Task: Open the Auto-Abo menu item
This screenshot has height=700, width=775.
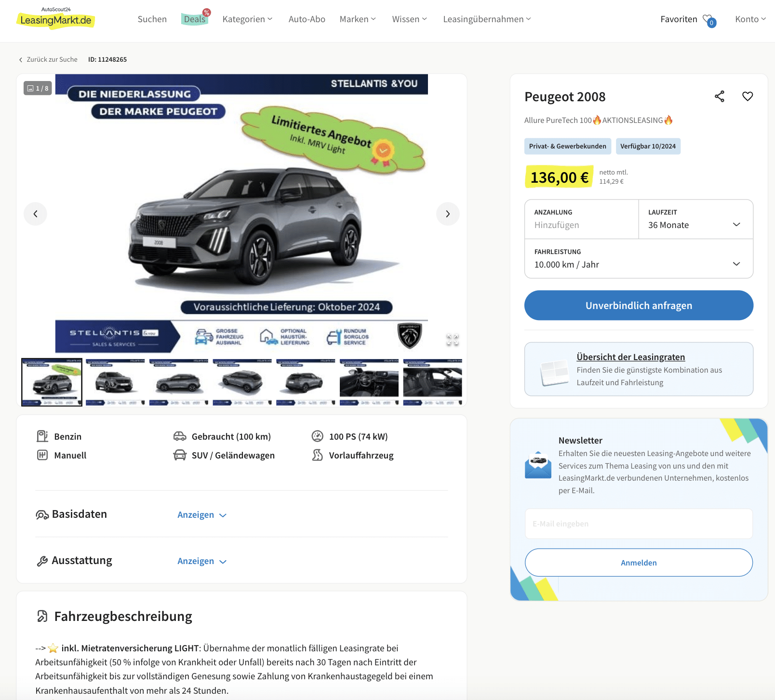Action: [x=307, y=19]
